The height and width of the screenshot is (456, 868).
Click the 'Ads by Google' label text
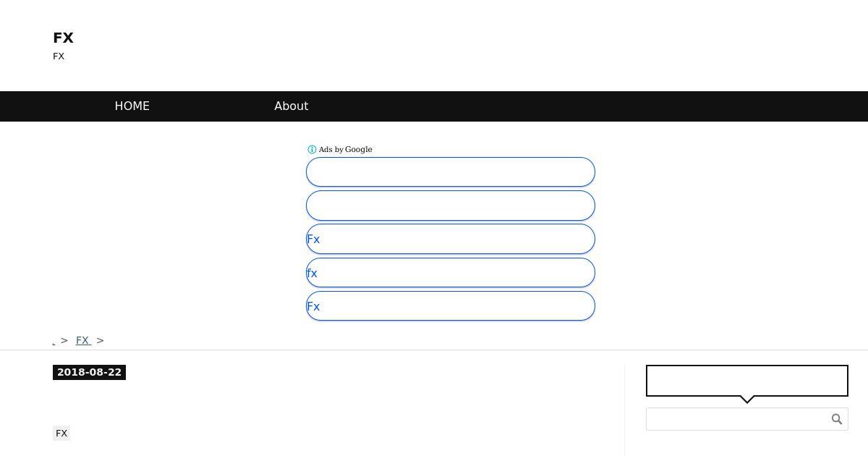(345, 150)
